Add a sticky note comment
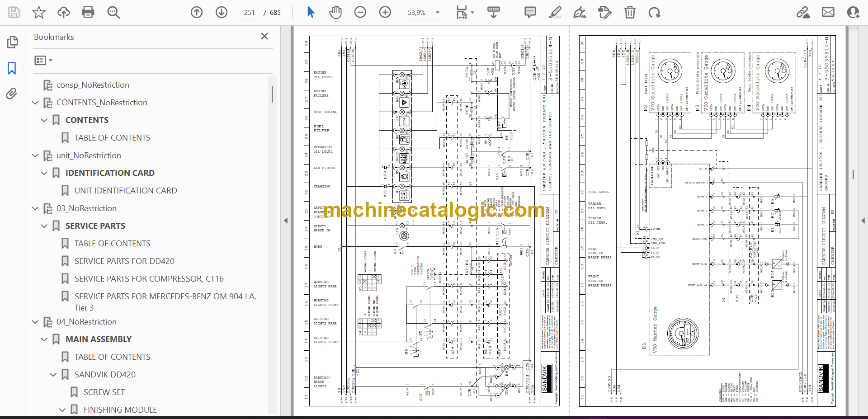 530,12
